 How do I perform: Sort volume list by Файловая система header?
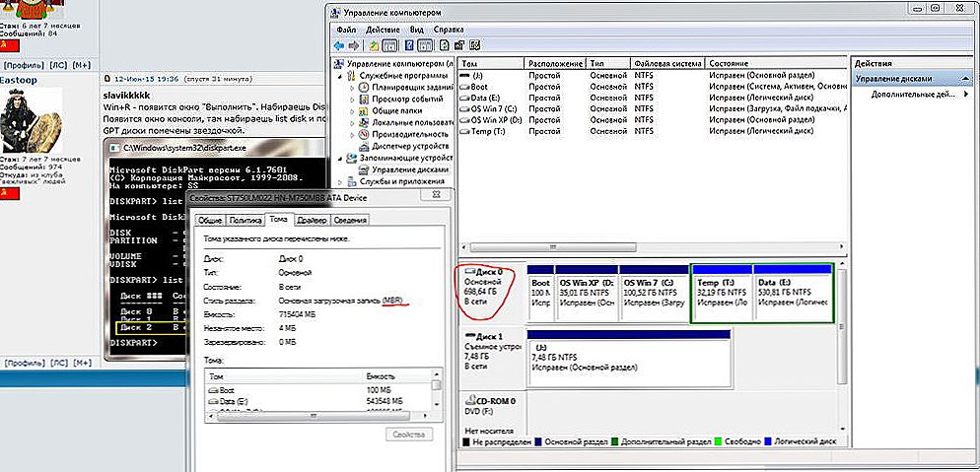[x=667, y=64]
